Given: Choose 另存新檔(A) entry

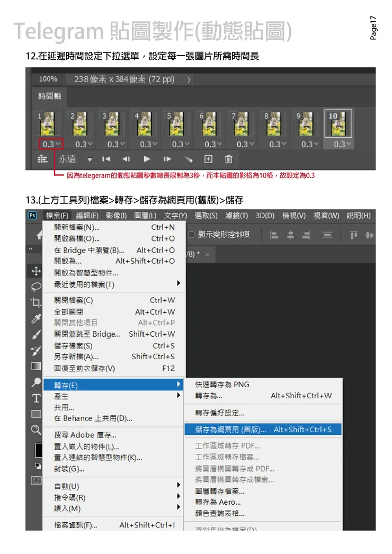Looking at the screenshot, I should pyautogui.click(x=113, y=357).
